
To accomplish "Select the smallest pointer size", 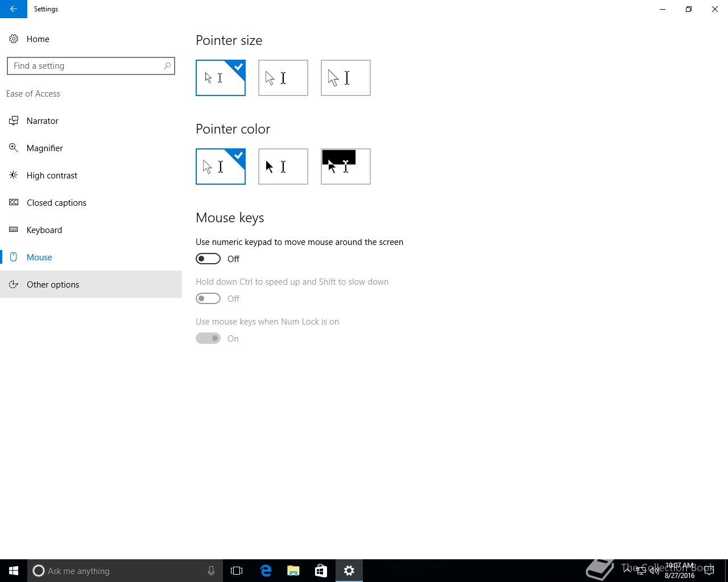I will click(x=221, y=78).
